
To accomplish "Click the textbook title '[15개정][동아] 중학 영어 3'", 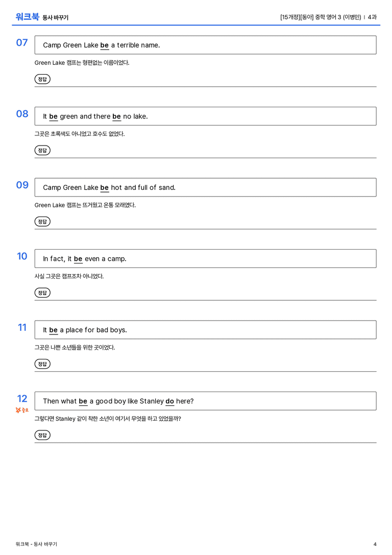I will 311,17.
